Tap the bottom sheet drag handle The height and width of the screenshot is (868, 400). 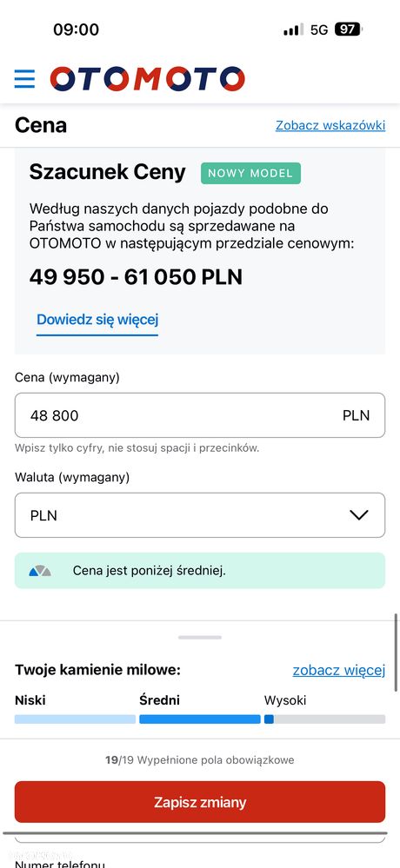(200, 637)
